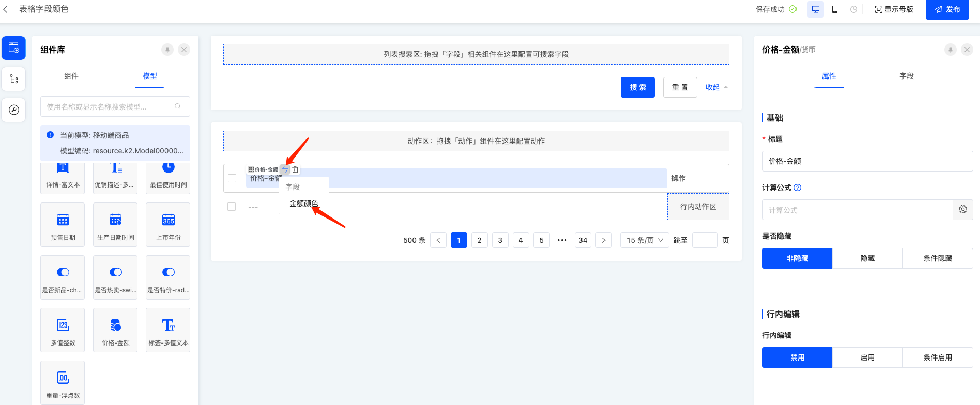
Task: Select 条件启用 for 行内编辑
Action: (x=938, y=357)
